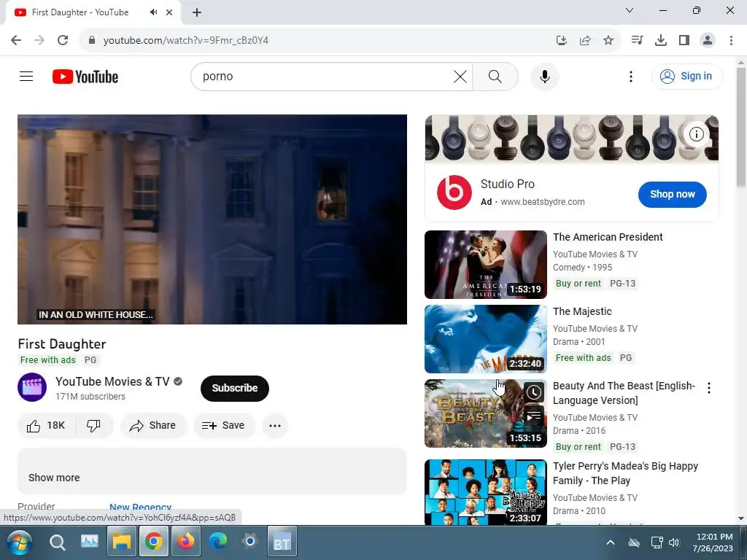Open the New Regency provider link

[141, 507]
